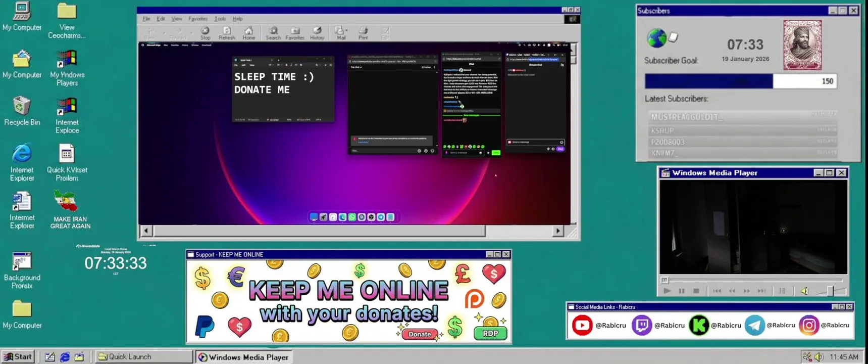
Task: Click the YouTube @Rabicru icon
Action: 582,325
